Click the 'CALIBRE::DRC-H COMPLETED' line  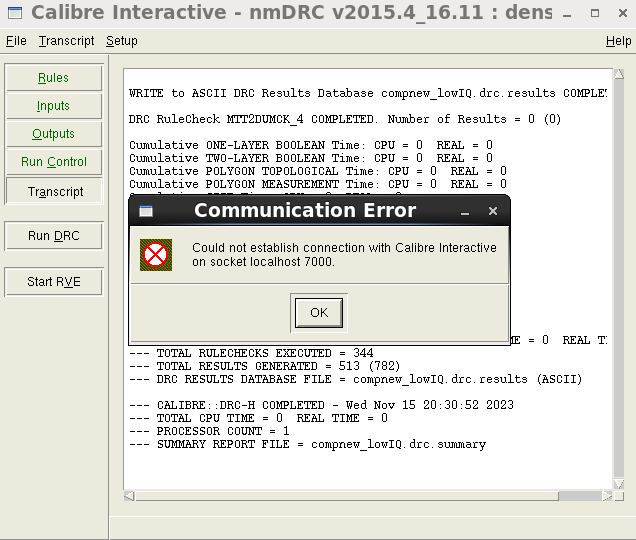click(321, 405)
